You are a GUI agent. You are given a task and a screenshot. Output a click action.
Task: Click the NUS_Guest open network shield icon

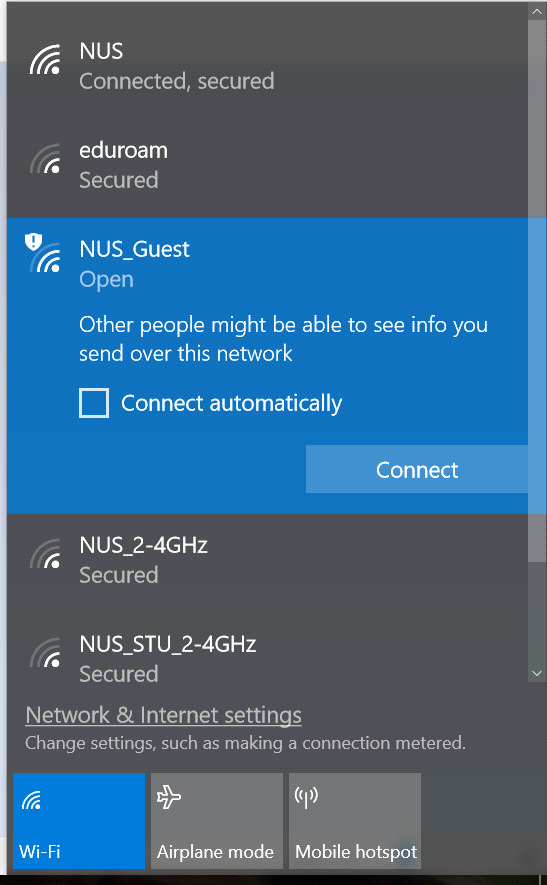tap(33, 243)
